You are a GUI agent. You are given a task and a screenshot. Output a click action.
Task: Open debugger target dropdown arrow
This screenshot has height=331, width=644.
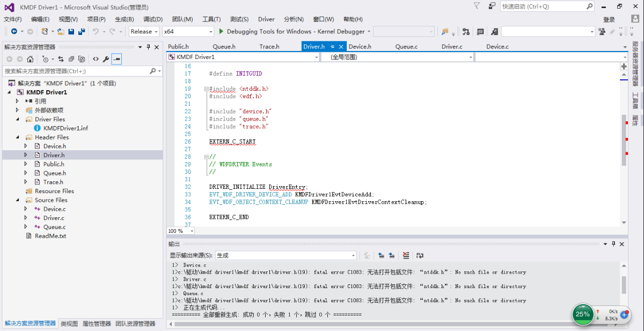[x=369, y=32]
